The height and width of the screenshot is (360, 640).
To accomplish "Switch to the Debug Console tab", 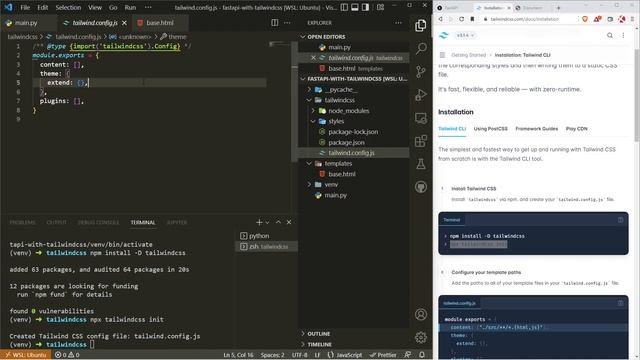I will point(98,222).
